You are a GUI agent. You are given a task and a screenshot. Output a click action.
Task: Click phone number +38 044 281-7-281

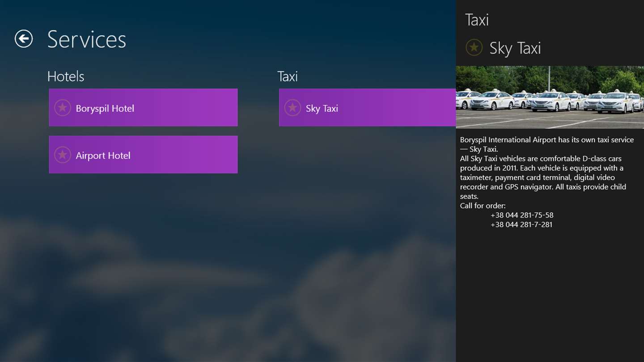[521, 224]
